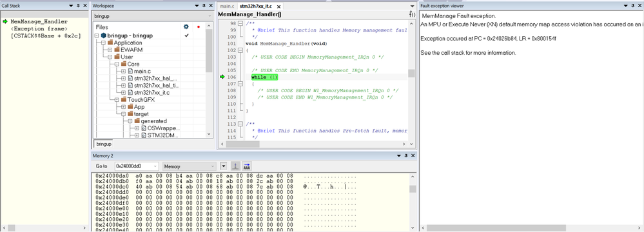Open the bringup configuration dropdown

pyautogui.click(x=152, y=16)
